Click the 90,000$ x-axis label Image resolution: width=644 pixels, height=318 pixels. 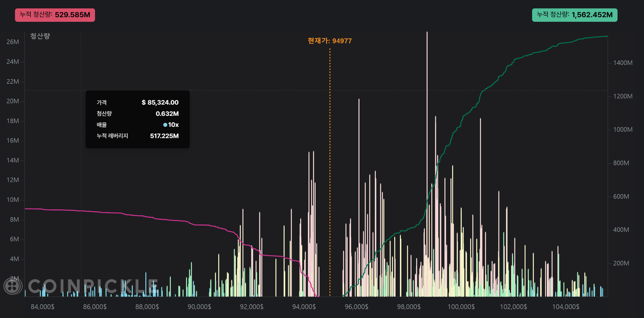(x=199, y=307)
